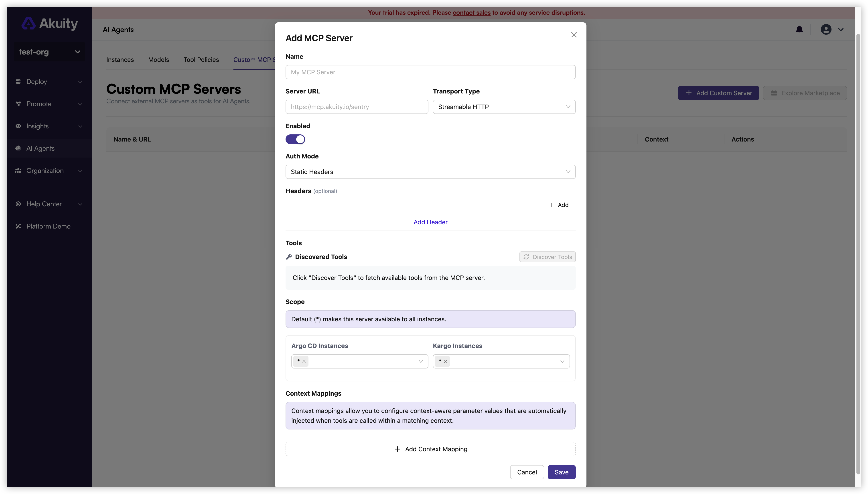Click the marketplace icon in Explore Marketplace
Image resolution: width=868 pixels, height=494 pixels.
774,93
